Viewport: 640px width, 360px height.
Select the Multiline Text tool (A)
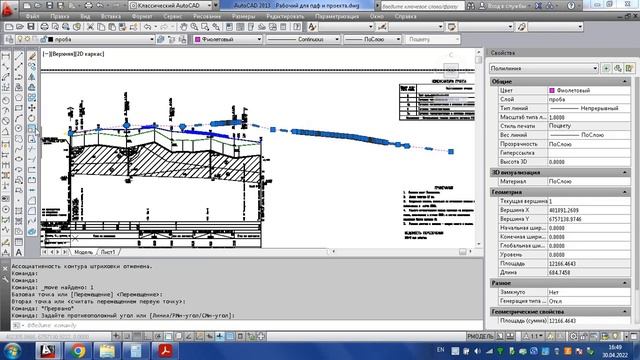19,252
